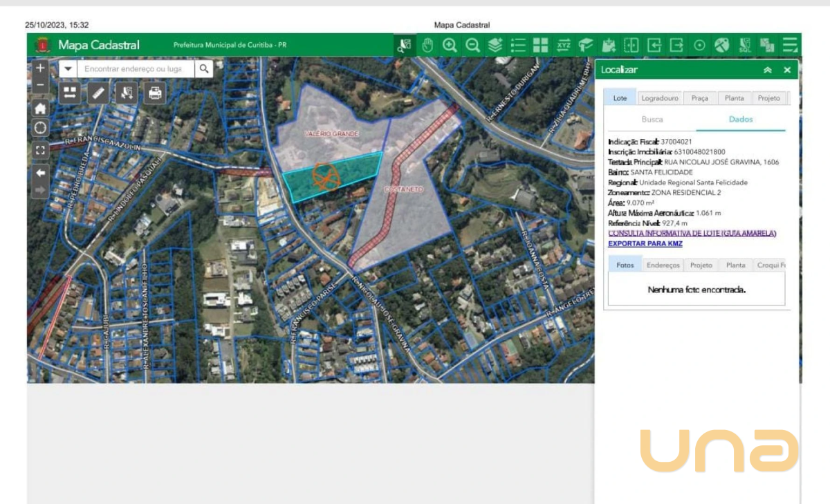Open the add layers stack tool
The height and width of the screenshot is (504, 830).
(495, 46)
